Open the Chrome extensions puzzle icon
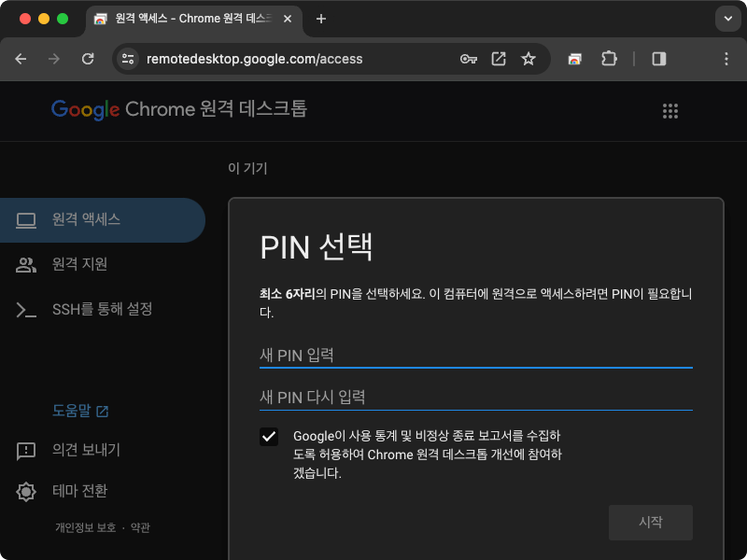This screenshot has width=747, height=560. [609, 58]
